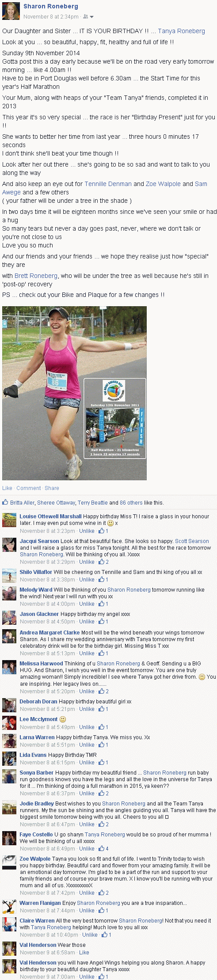Open the Tennille Denman profile link
217x980 pixels.
pyautogui.click(x=108, y=184)
